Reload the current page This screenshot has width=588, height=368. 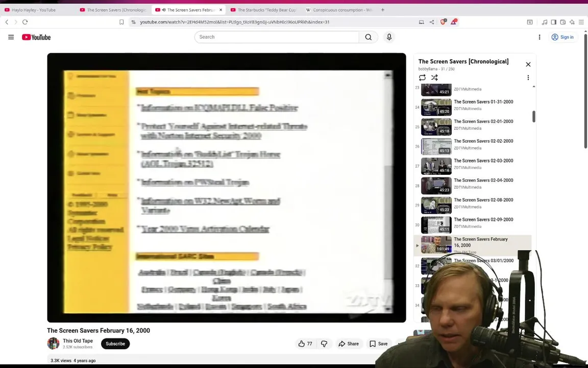(25, 22)
